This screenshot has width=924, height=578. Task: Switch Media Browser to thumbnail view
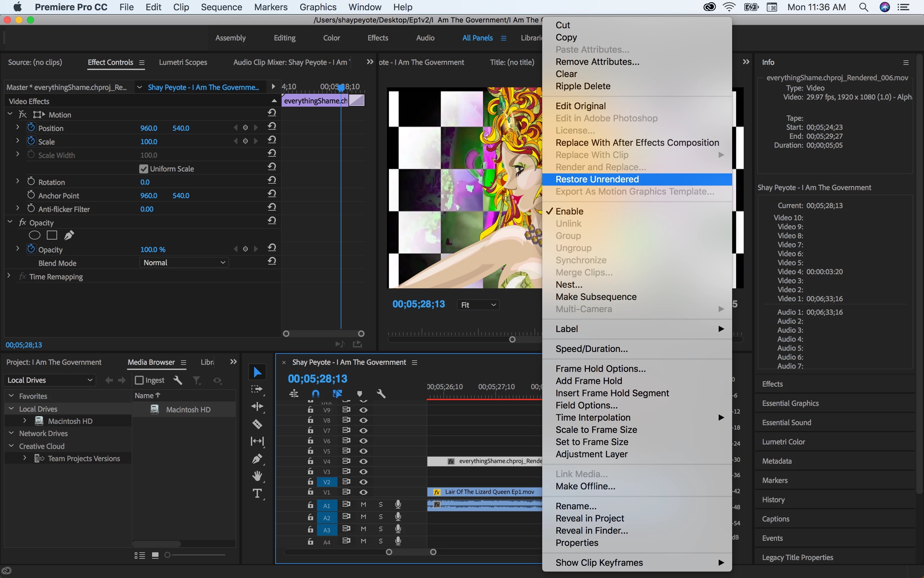coord(155,556)
